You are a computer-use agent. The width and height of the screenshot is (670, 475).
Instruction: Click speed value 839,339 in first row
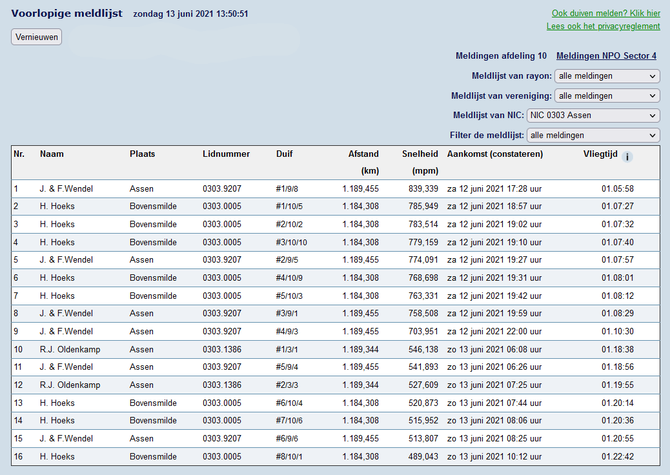tap(421, 188)
